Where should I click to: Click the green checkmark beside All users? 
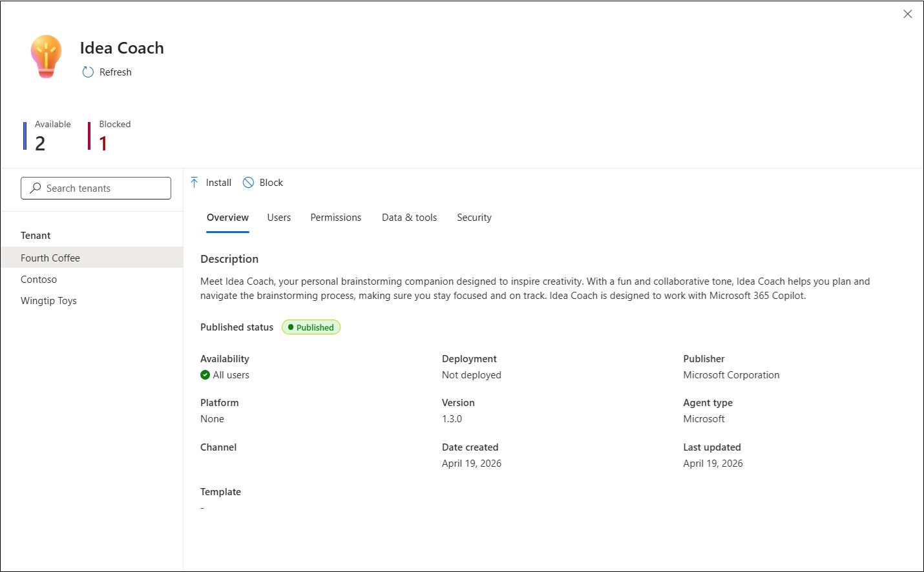tap(205, 375)
